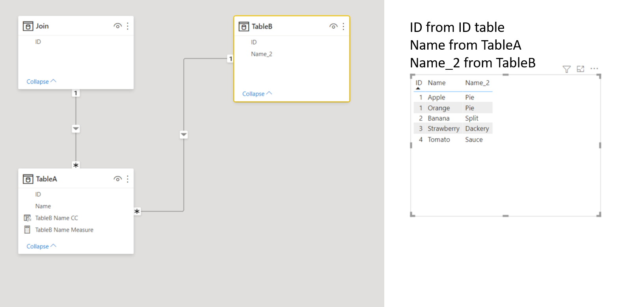The image size is (644, 307).
Task: Open the Join table's more options menu
Action: point(128,26)
